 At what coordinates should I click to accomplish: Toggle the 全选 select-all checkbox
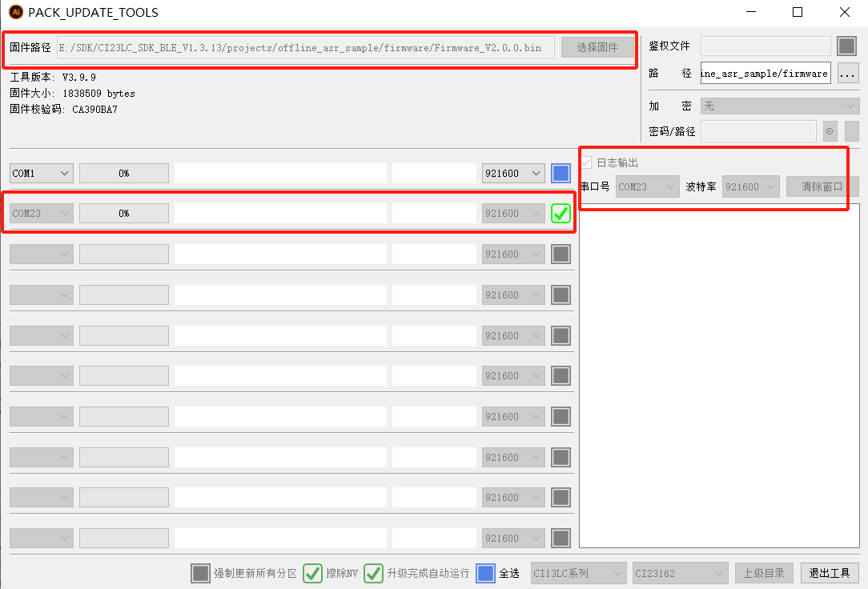point(485,573)
